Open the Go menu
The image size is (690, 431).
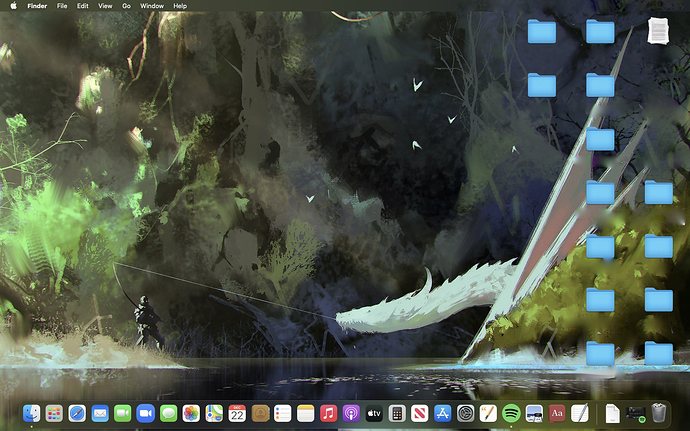click(x=126, y=6)
